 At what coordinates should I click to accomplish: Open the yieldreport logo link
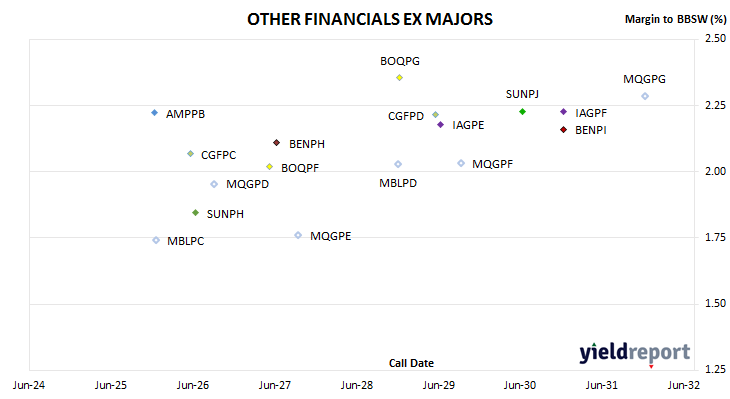(635, 353)
